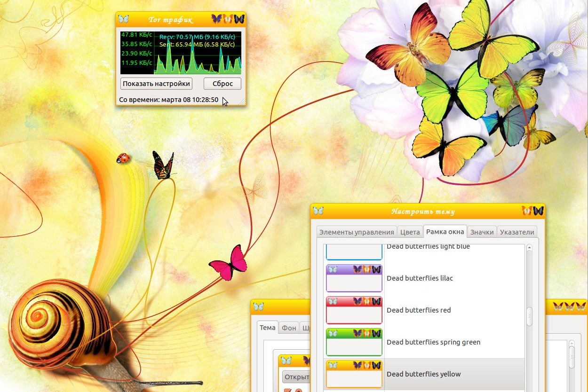Click the theme list scrollbar up arrow
Image resolution: width=588 pixels, height=392 pixels.
pyautogui.click(x=529, y=248)
